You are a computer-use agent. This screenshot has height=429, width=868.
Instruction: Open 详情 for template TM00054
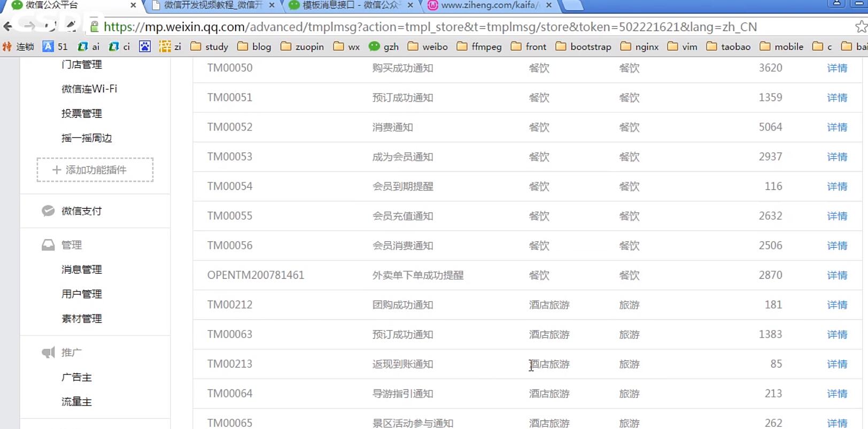pos(837,186)
